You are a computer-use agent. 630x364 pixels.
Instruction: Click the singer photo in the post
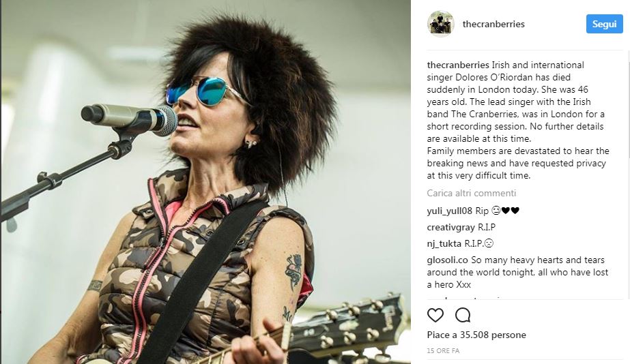coord(205,182)
